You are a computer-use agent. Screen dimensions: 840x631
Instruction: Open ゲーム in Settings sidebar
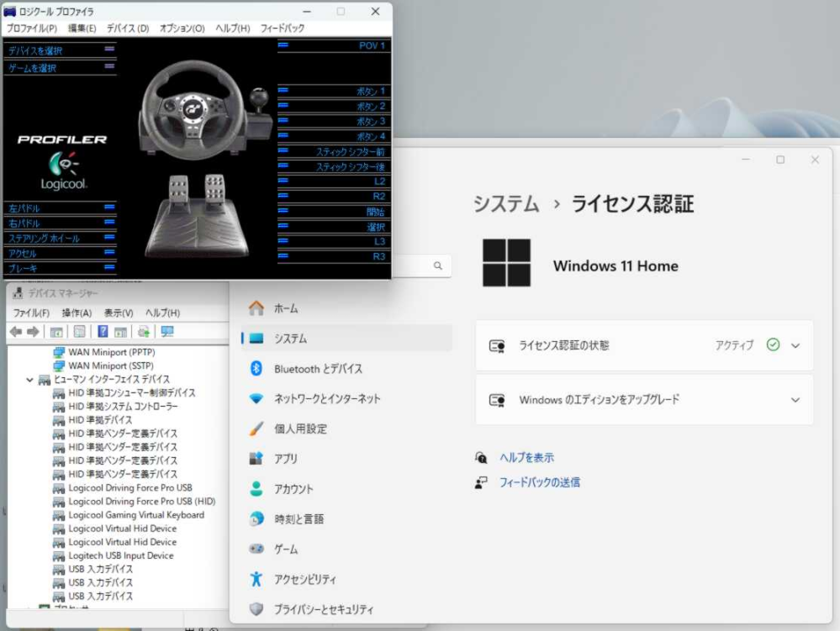click(346, 549)
